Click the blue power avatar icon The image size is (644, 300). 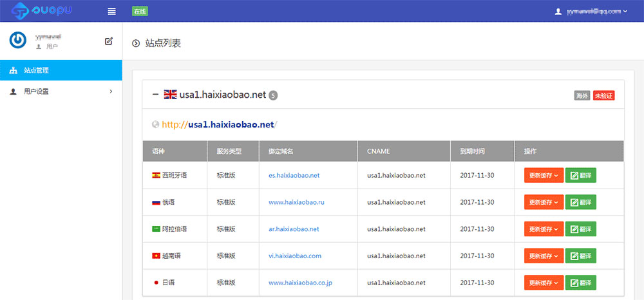click(18, 40)
